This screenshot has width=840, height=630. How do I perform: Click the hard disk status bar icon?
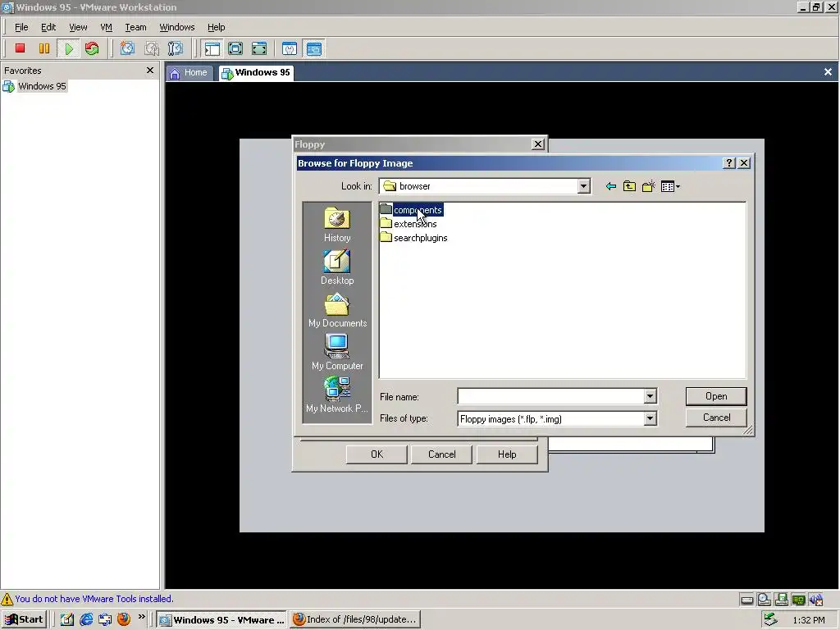tap(746, 600)
